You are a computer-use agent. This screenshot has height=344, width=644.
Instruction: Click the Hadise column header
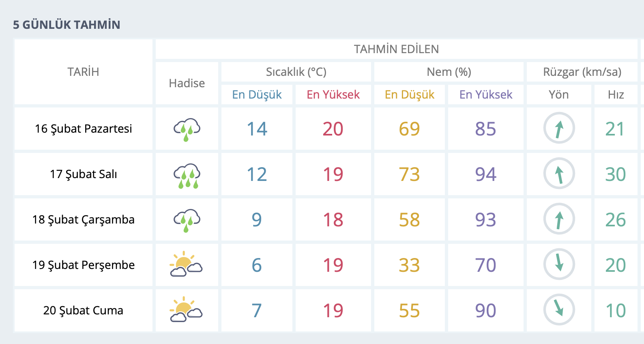click(x=187, y=83)
